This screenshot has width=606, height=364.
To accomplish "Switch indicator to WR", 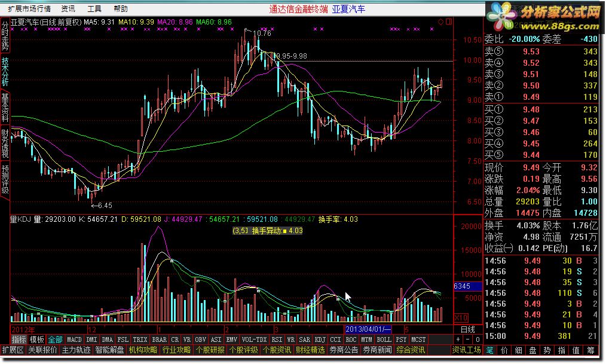I will (290, 339).
